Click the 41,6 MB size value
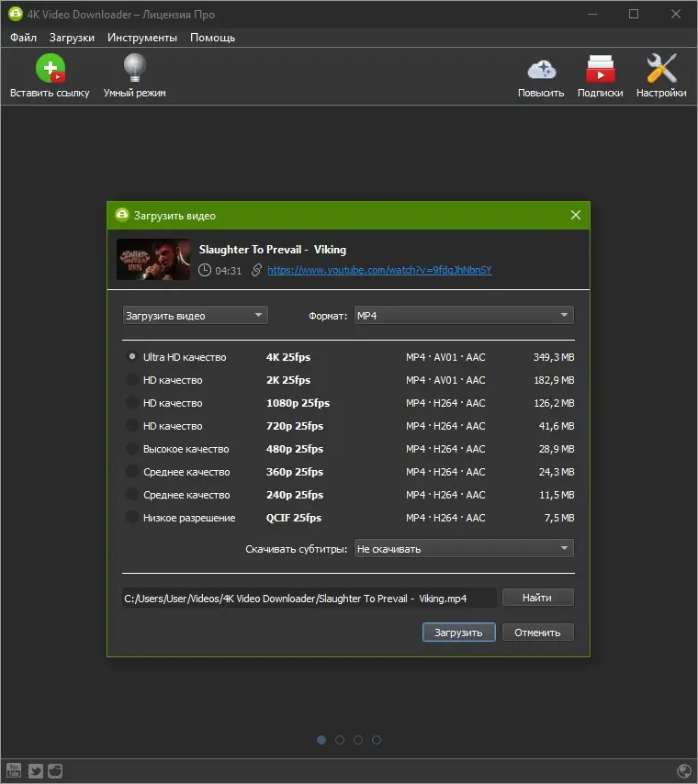Screen dimensions: 698x784 [x=557, y=426]
